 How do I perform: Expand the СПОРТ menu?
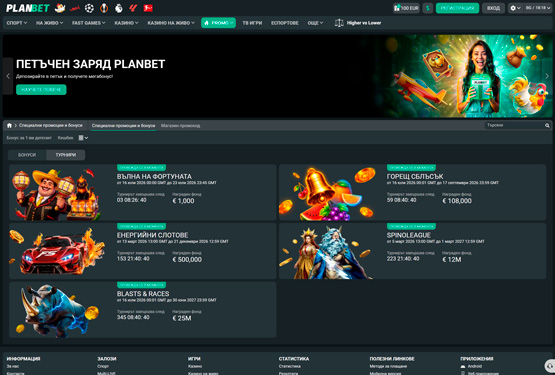coord(17,23)
